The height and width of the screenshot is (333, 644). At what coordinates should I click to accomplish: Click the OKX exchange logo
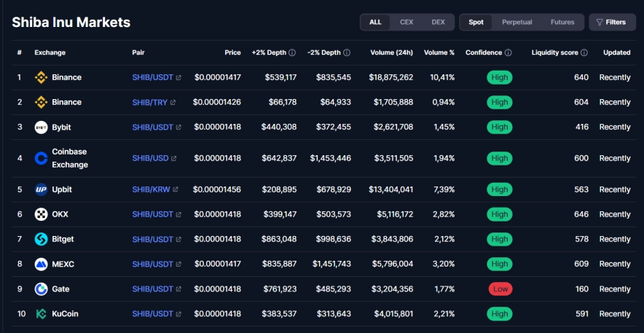click(x=42, y=214)
